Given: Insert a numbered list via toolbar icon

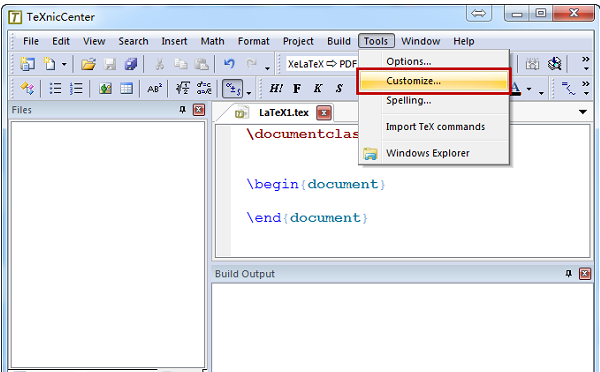Looking at the screenshot, I should (76, 88).
